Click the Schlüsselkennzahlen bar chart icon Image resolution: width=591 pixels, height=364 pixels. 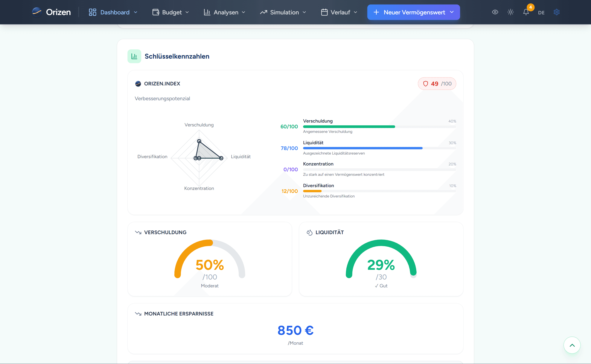click(x=134, y=56)
